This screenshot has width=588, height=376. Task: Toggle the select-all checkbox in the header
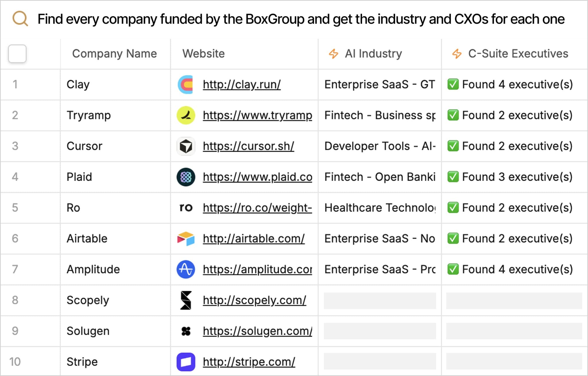point(17,54)
